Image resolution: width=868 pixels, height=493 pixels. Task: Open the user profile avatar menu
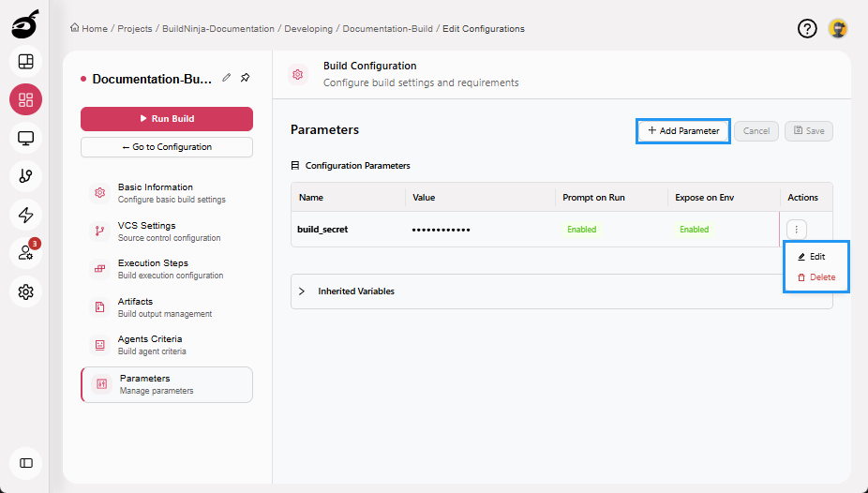tap(838, 29)
